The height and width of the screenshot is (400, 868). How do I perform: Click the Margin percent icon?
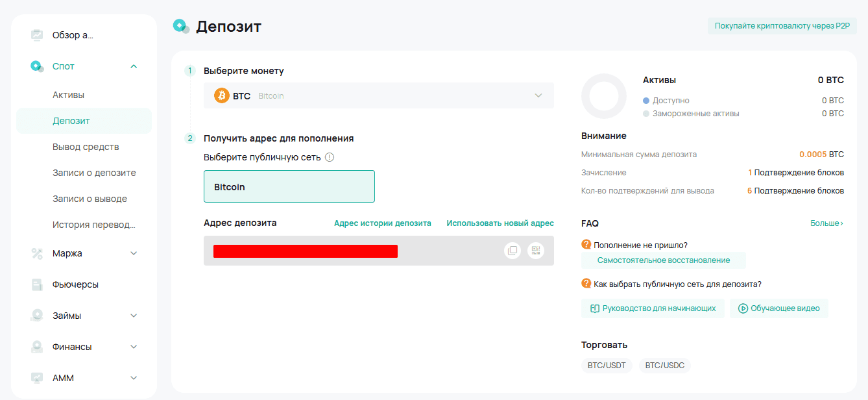[37, 253]
